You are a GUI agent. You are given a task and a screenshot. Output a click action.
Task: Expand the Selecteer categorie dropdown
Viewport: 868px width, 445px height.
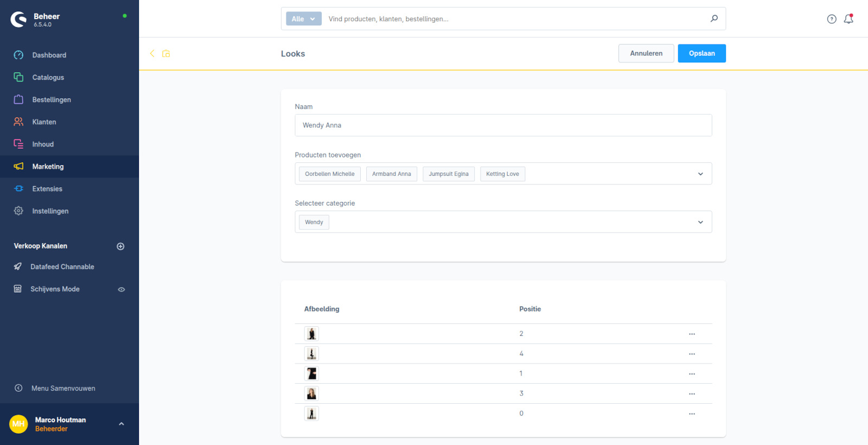click(700, 222)
